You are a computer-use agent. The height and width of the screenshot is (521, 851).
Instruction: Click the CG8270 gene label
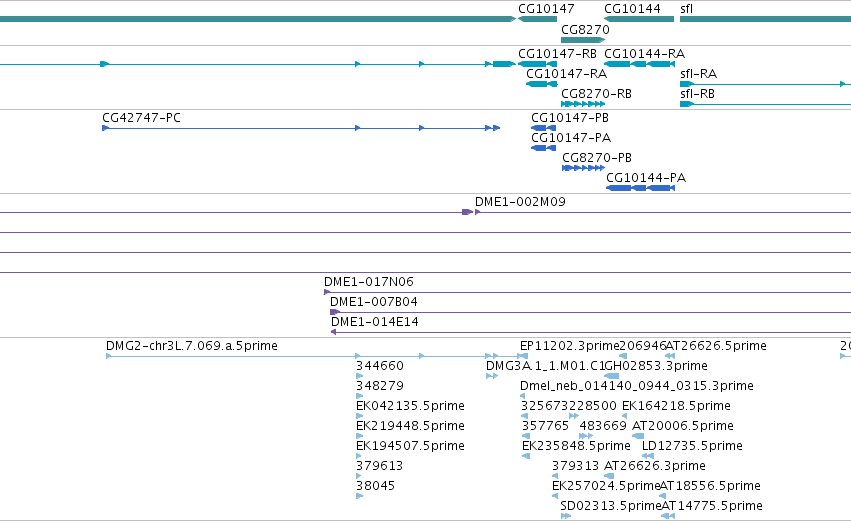(x=585, y=29)
